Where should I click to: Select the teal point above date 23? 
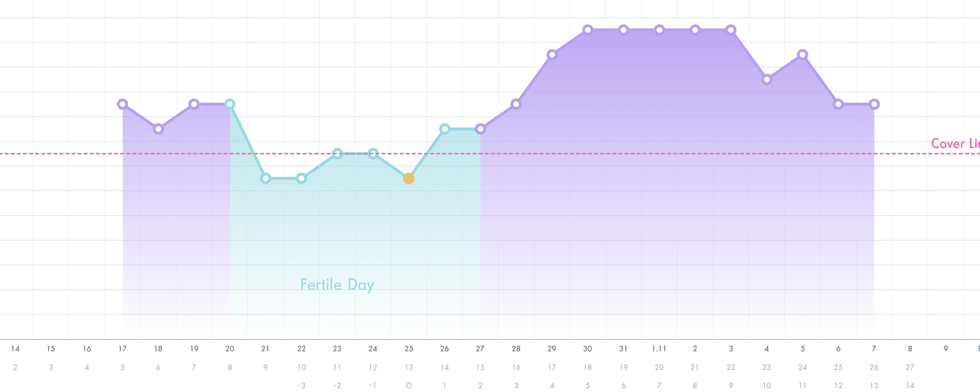(337, 154)
